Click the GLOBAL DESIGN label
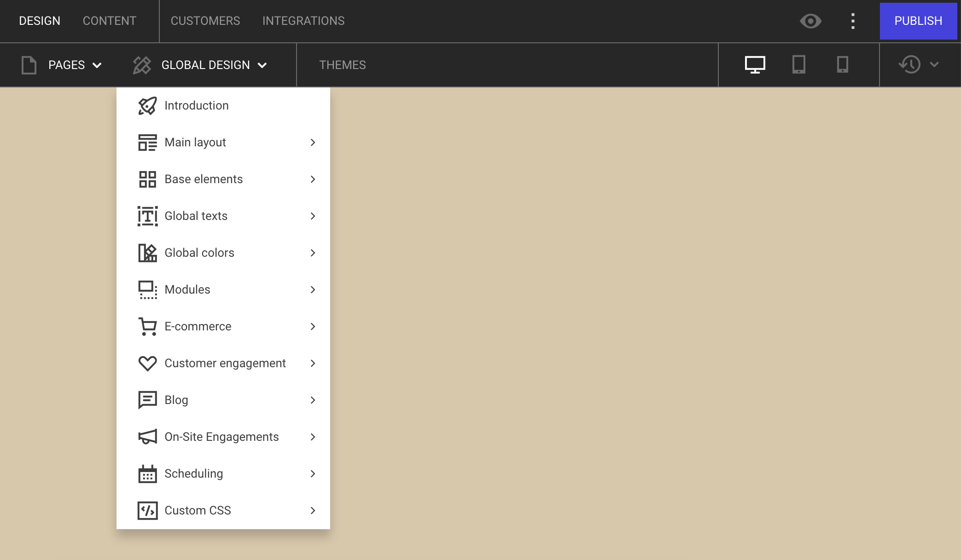The image size is (961, 560). tap(206, 65)
